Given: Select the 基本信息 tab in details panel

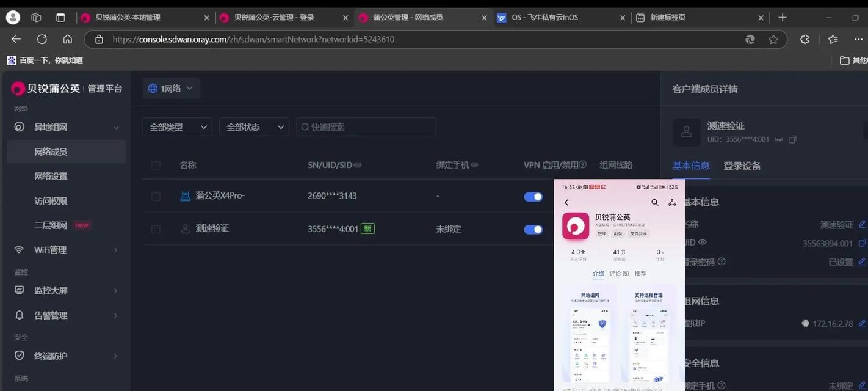Looking at the screenshot, I should [x=691, y=166].
